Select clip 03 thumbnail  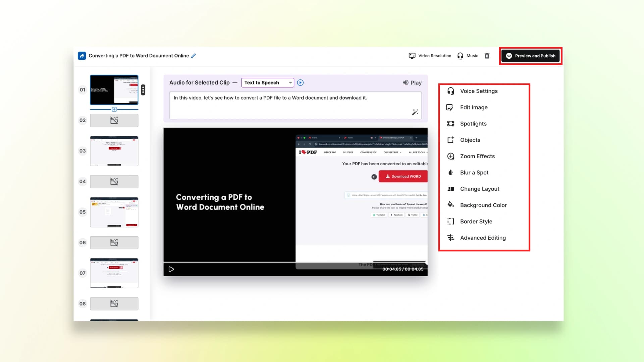[x=114, y=151]
